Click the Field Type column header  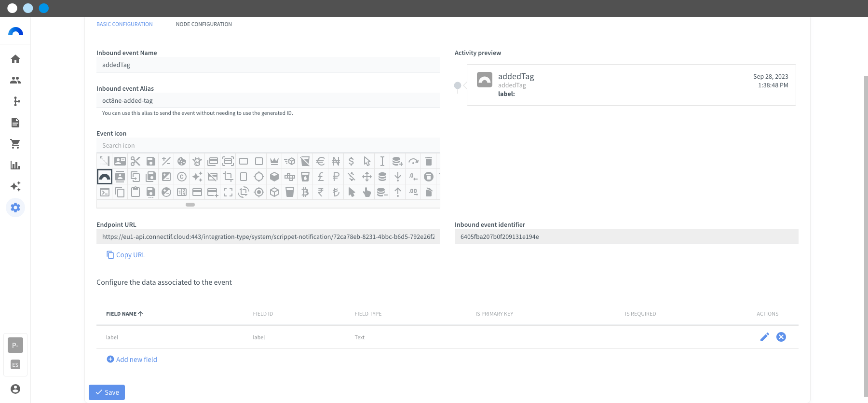click(368, 314)
